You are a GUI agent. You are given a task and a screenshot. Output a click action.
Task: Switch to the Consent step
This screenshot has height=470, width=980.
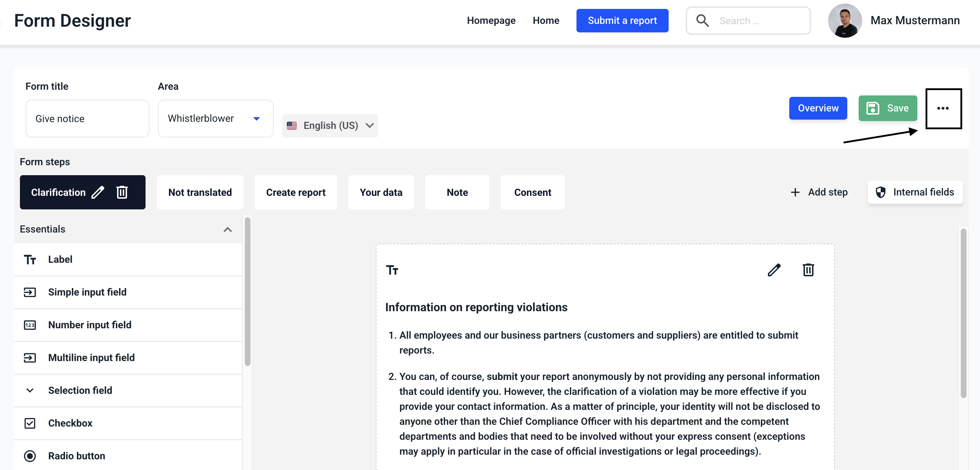(x=532, y=192)
